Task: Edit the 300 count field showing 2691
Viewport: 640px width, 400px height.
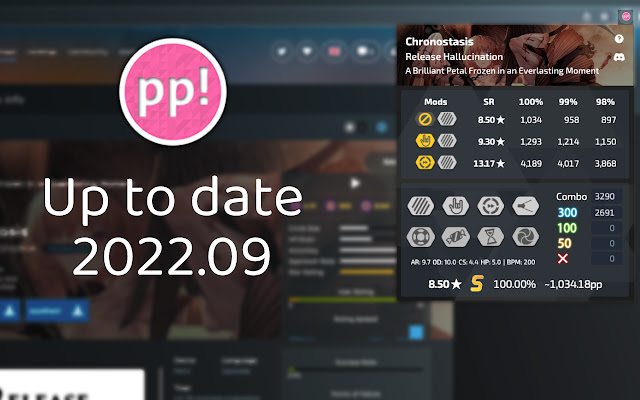Action: (x=606, y=212)
